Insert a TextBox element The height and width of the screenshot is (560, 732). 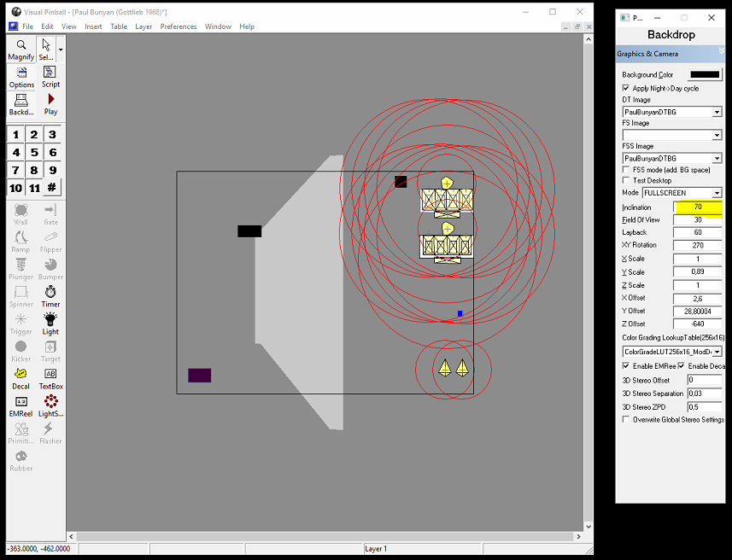click(50, 379)
